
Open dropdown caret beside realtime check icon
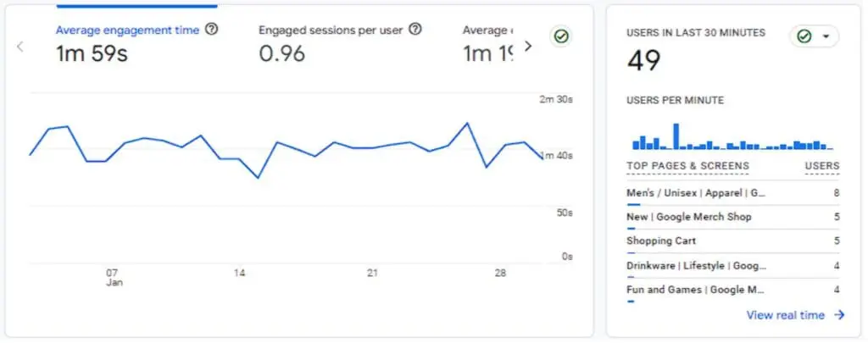(x=826, y=36)
